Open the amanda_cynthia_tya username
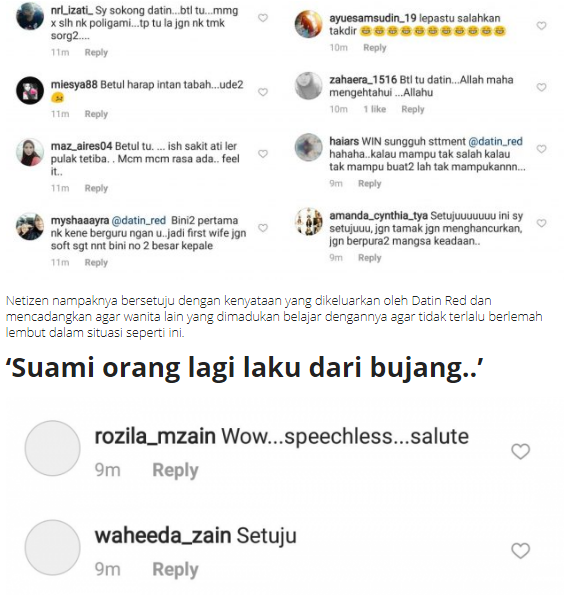Screen dimensions: 572x595 (x=378, y=216)
